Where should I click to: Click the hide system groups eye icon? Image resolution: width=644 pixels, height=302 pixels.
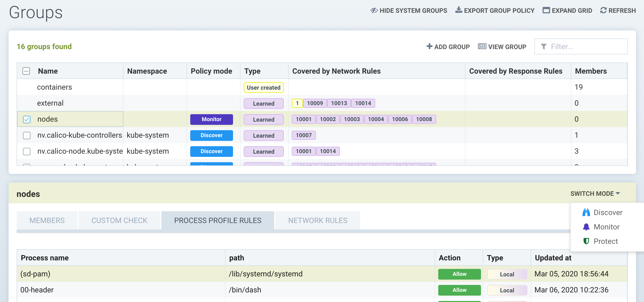coord(374,10)
